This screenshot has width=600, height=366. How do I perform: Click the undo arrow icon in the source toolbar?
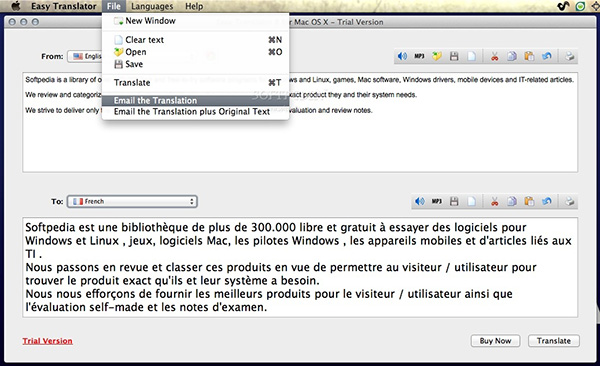pos(547,56)
